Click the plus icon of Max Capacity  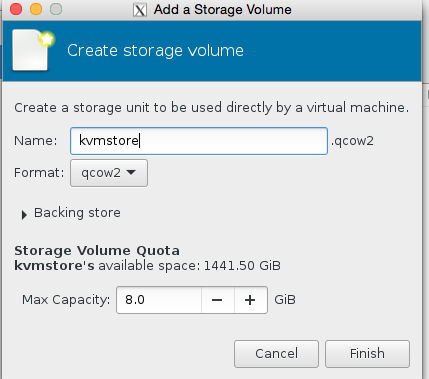250,300
